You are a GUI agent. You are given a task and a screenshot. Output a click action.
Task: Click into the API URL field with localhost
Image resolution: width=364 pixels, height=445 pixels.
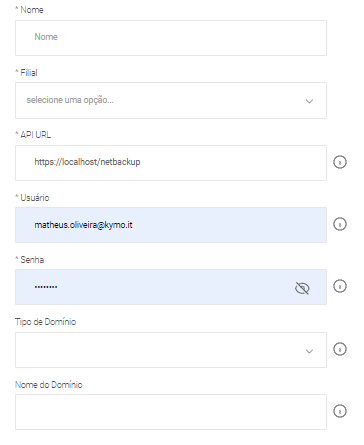pos(171,163)
